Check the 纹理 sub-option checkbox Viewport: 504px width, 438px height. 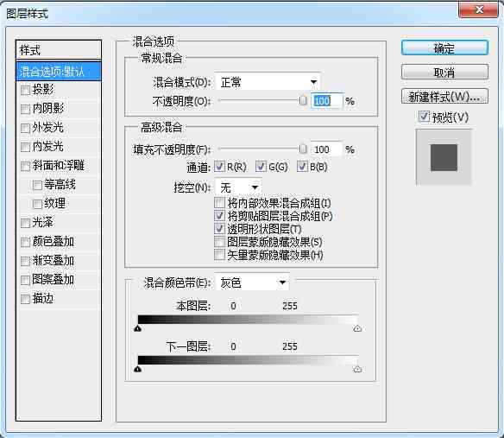(37, 204)
